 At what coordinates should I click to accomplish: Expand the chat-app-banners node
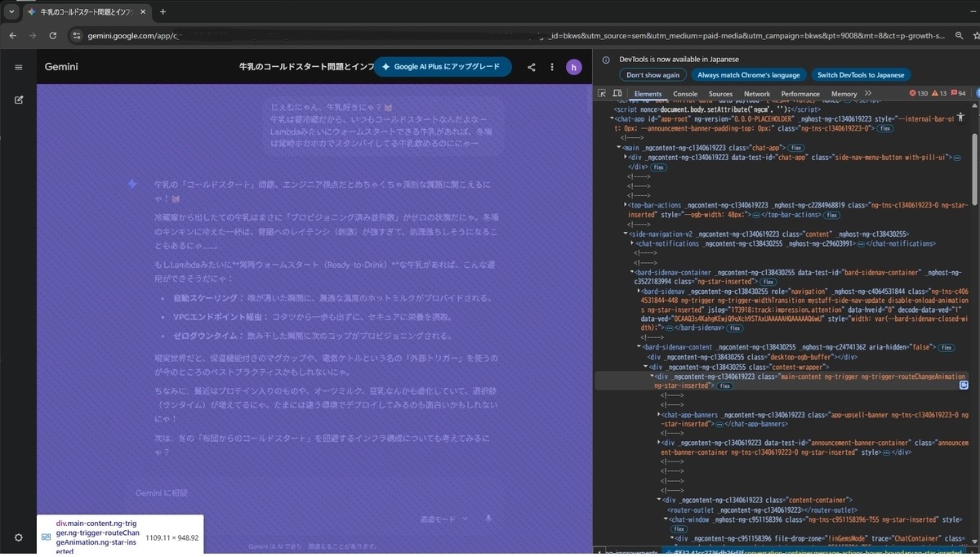coord(657,414)
